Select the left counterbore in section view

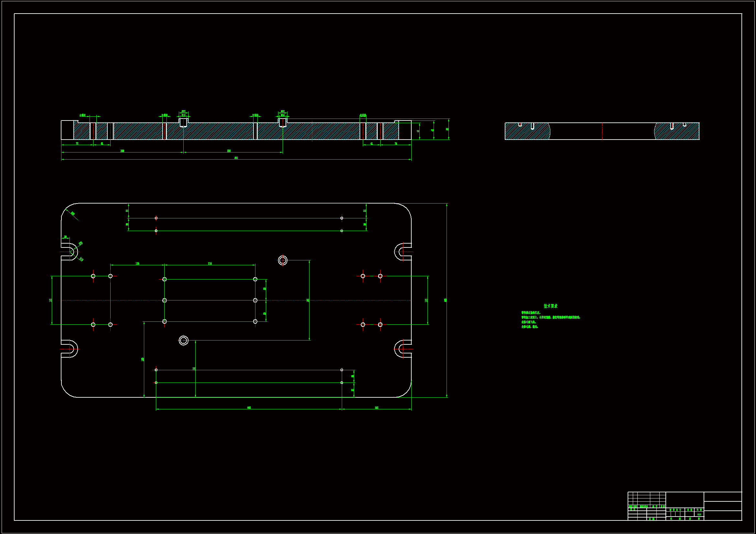(183, 122)
